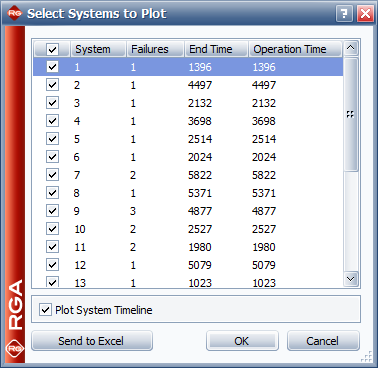The image size is (378, 368).
Task: Uncheck the checkbox for system 12
Action: [x=52, y=265]
